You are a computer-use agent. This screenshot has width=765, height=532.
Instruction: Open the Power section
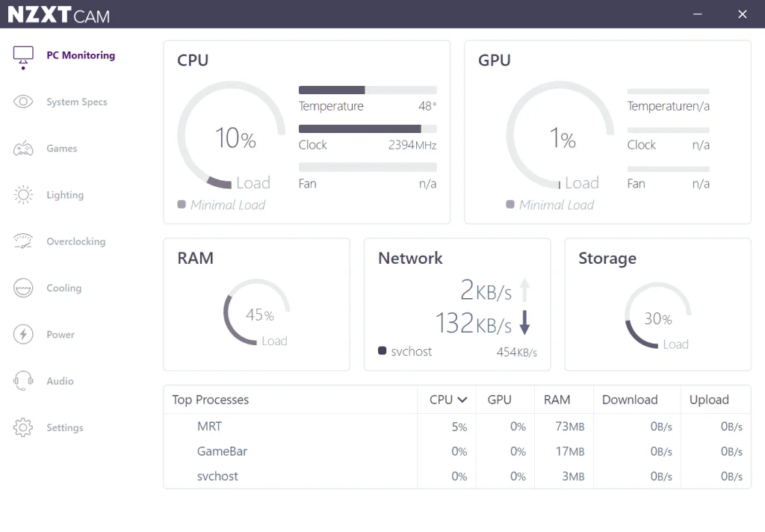(x=23, y=334)
